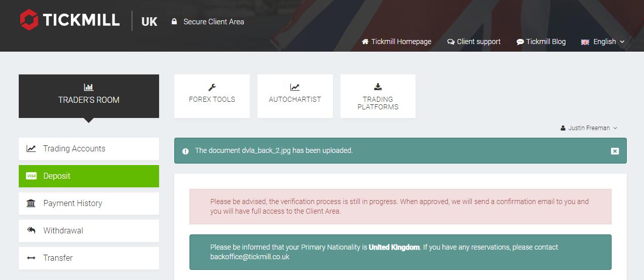Click the UK flag language selector

point(585,42)
